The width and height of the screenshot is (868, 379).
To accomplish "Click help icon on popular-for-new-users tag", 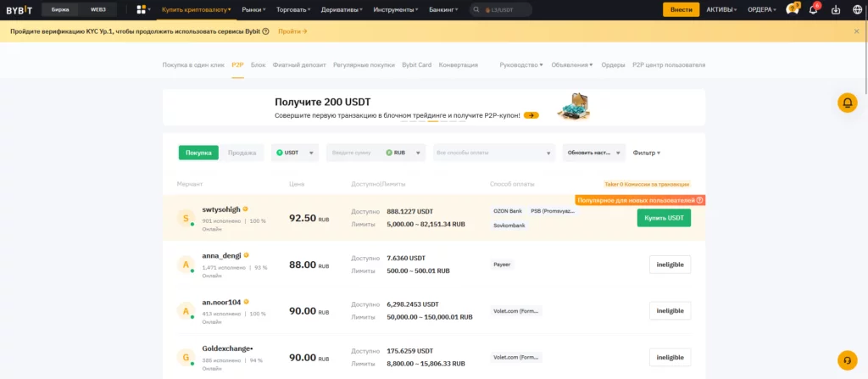I will [699, 200].
